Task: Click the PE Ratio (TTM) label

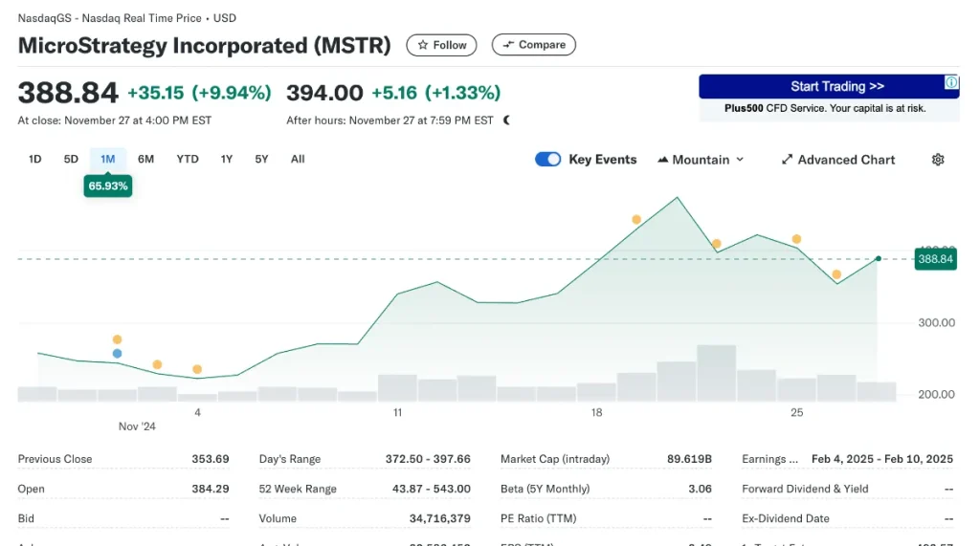Action: [x=538, y=518]
